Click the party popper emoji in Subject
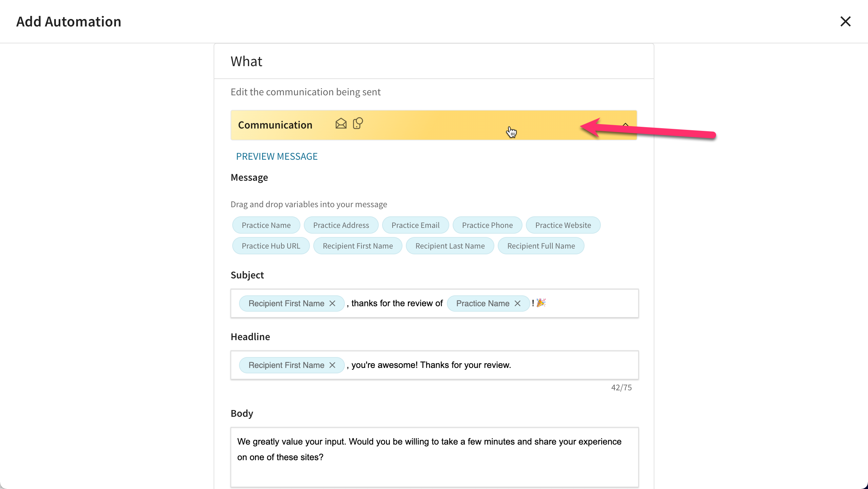The width and height of the screenshot is (868, 489). click(541, 303)
